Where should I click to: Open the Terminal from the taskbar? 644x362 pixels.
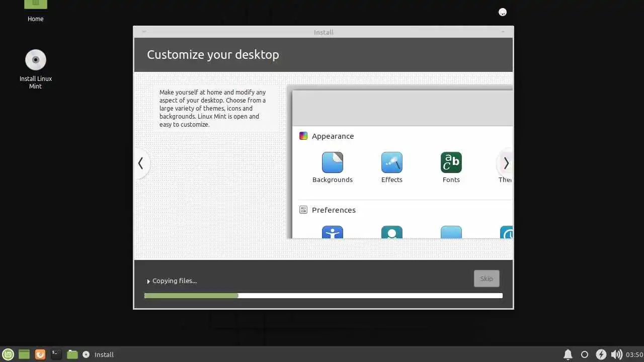56,354
